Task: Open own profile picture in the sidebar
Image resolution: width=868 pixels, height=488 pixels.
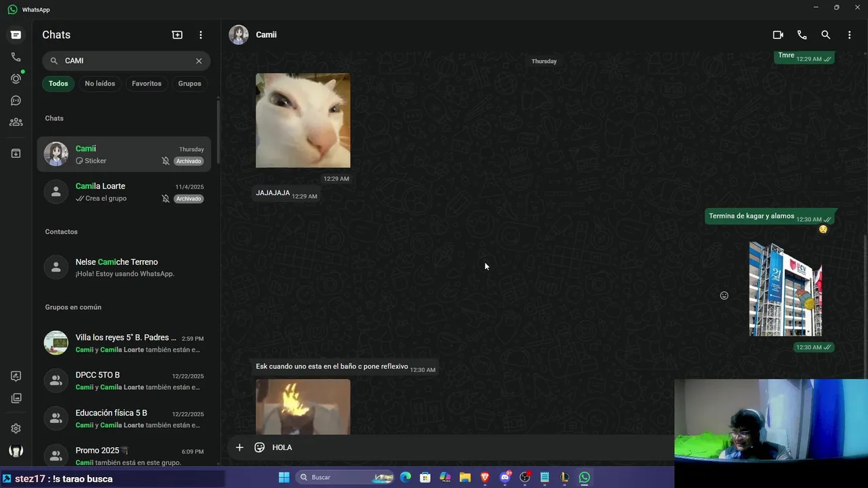Action: [x=16, y=450]
